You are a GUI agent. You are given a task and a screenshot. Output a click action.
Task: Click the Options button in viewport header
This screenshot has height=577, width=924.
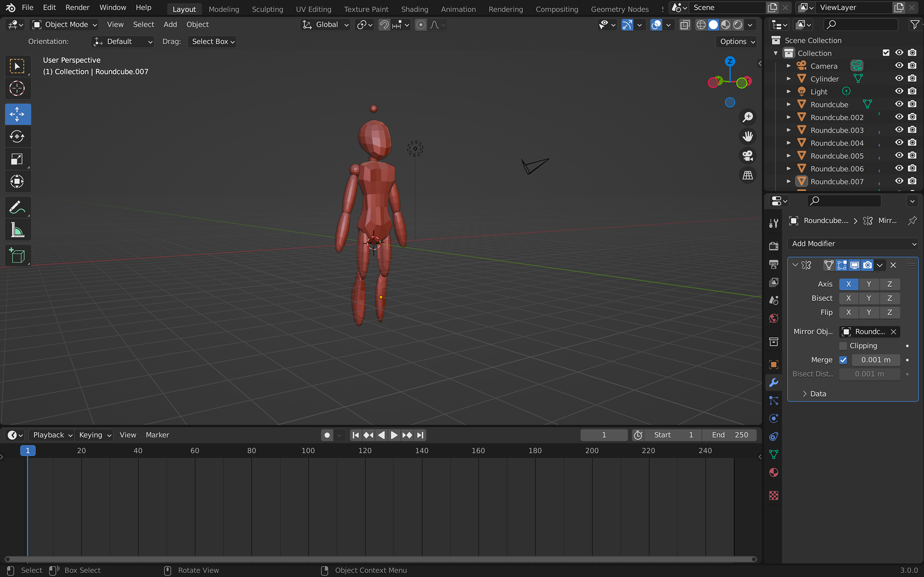pyautogui.click(x=737, y=41)
